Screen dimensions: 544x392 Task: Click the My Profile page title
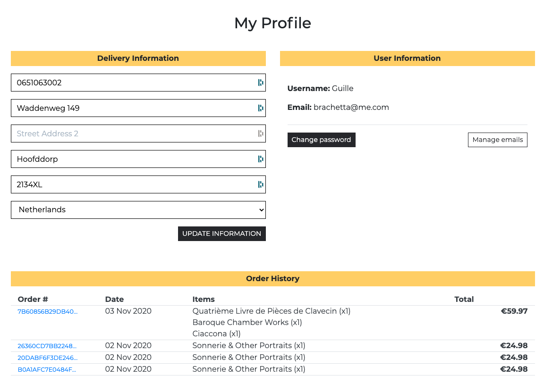click(x=272, y=23)
